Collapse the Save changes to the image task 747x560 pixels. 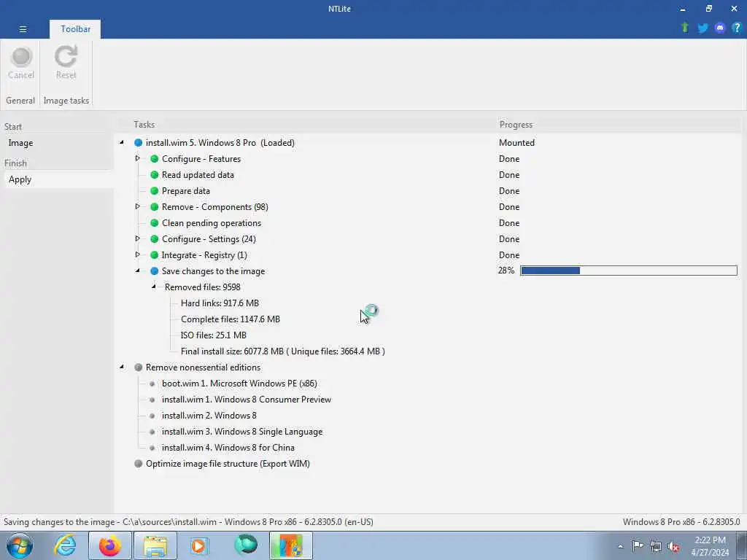coord(138,271)
